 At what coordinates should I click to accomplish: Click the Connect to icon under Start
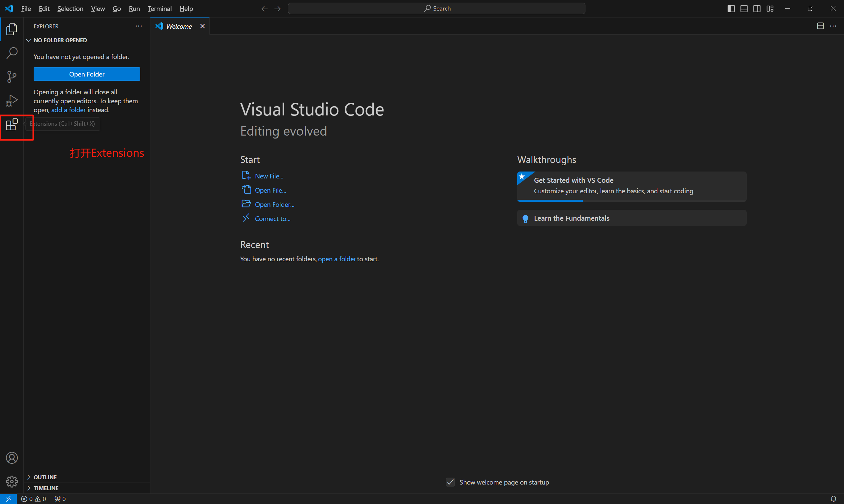click(x=246, y=218)
